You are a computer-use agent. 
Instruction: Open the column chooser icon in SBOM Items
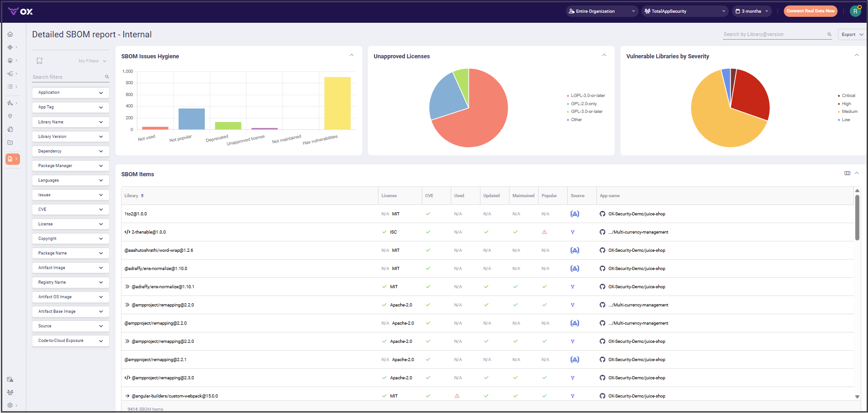click(x=847, y=173)
